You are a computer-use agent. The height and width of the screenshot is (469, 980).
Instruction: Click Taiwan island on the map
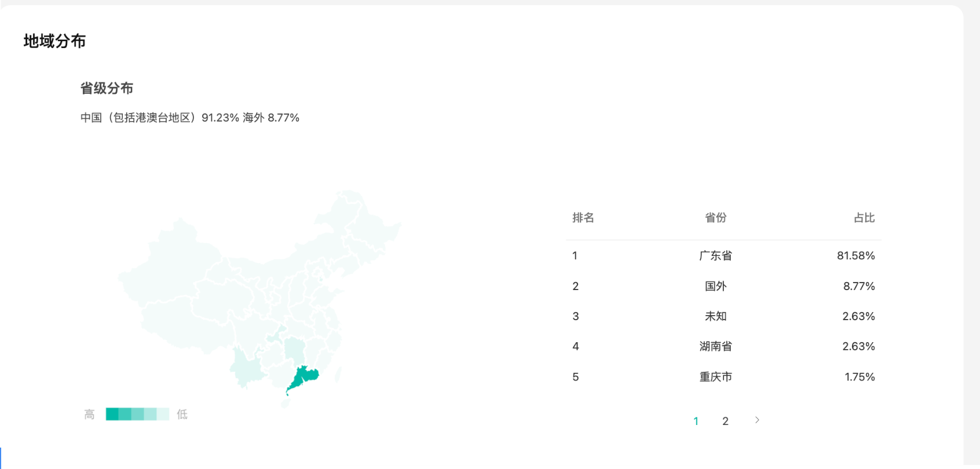coord(338,375)
